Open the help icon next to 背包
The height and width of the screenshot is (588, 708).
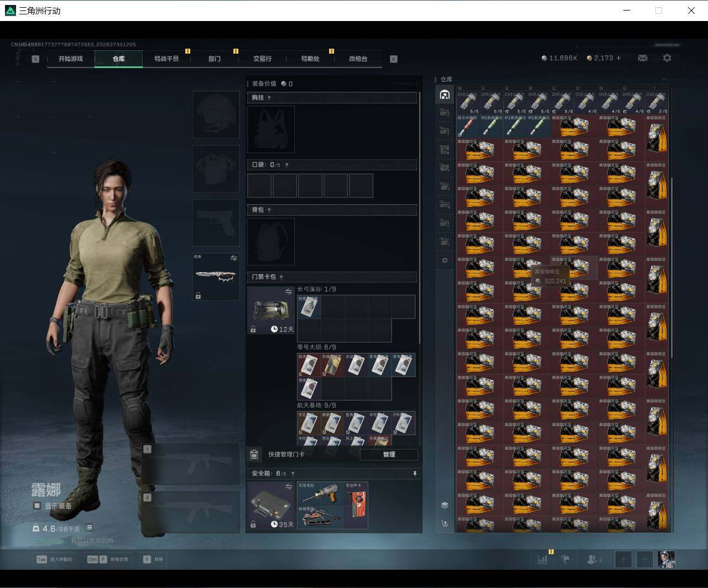click(x=269, y=210)
